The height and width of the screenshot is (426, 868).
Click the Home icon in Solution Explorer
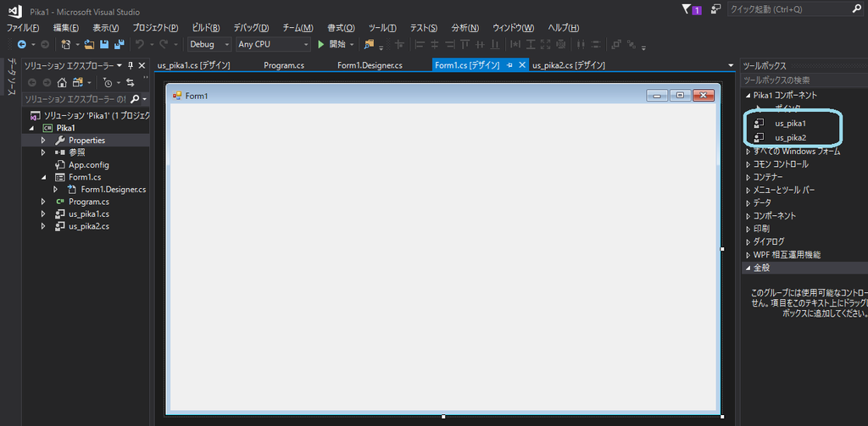[x=62, y=82]
